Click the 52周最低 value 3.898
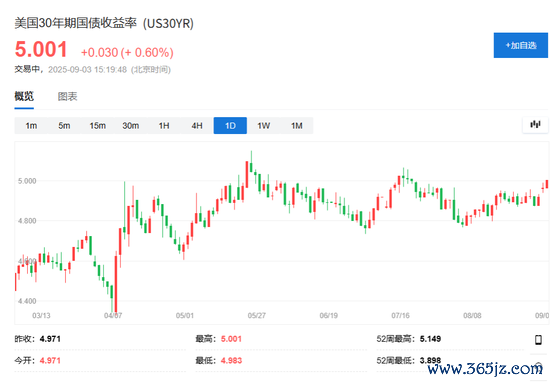Viewport: 550px width, 384px height. (x=430, y=361)
